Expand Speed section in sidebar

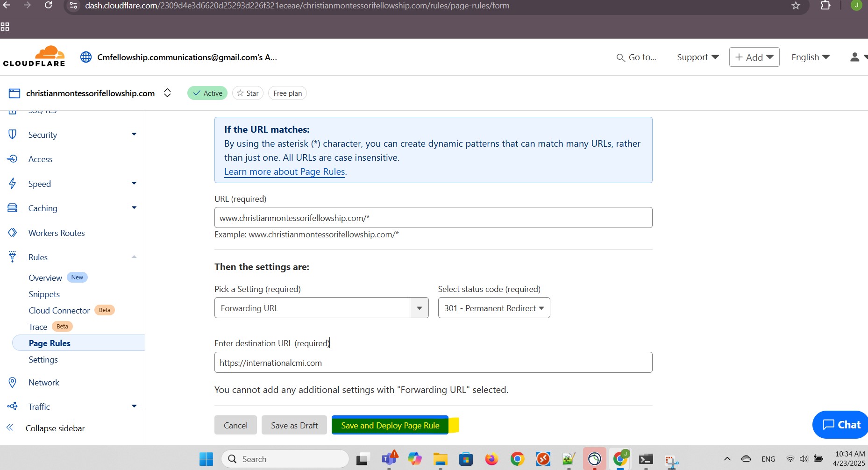pos(134,183)
